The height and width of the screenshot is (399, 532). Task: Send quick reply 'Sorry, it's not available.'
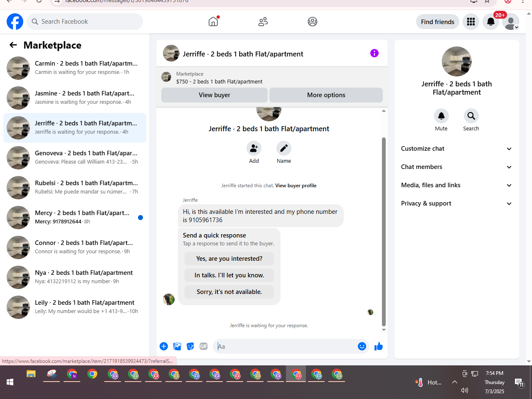[229, 292]
